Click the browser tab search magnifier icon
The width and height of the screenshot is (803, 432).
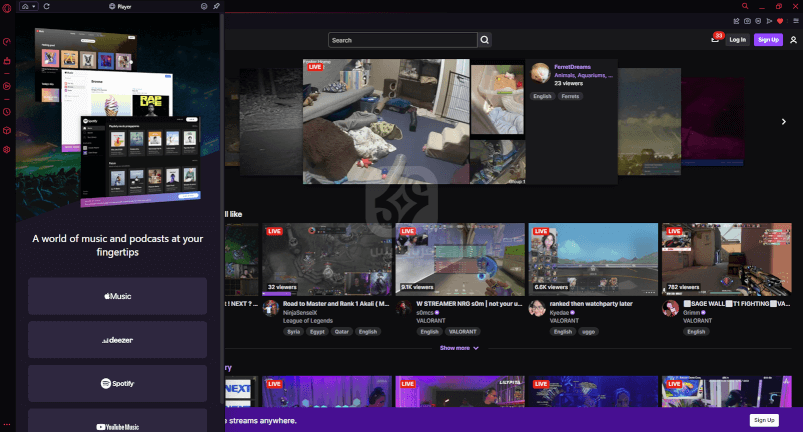click(745, 6)
